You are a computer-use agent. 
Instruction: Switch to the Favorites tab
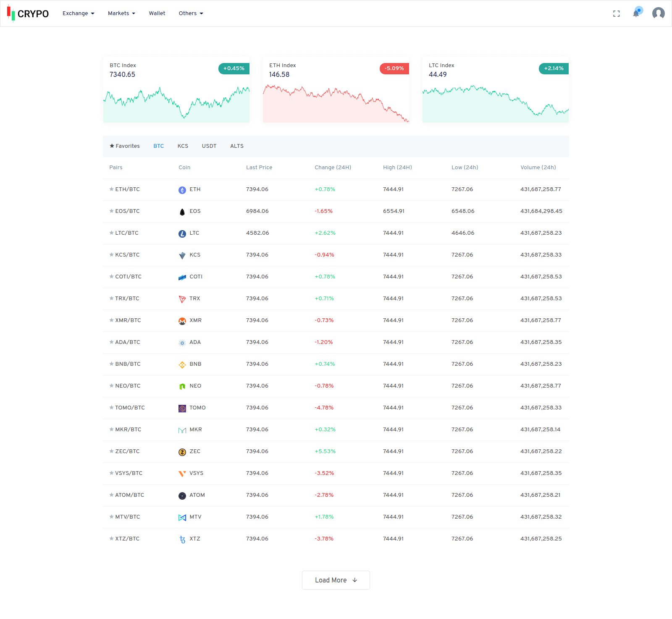coord(125,146)
